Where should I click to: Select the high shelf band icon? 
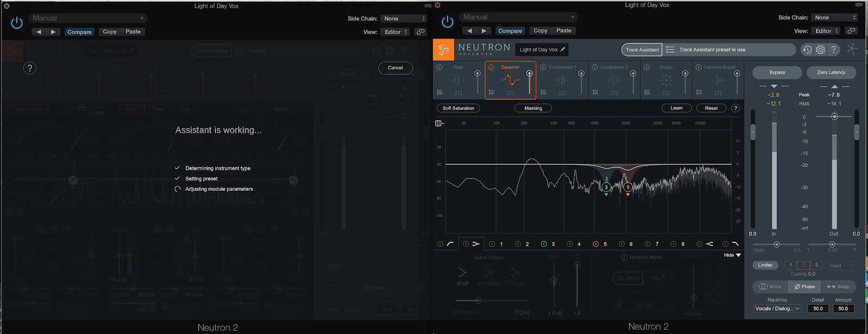point(710,244)
